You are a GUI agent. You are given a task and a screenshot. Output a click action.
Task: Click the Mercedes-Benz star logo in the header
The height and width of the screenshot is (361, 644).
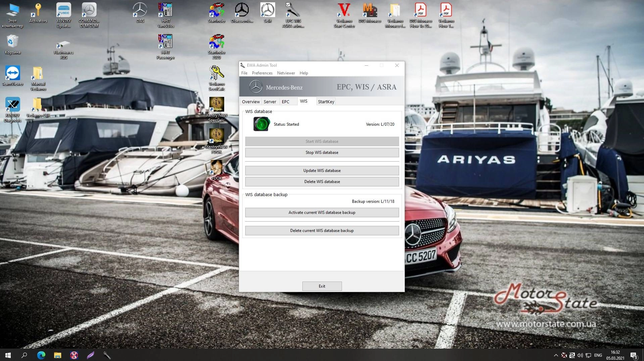(x=256, y=87)
